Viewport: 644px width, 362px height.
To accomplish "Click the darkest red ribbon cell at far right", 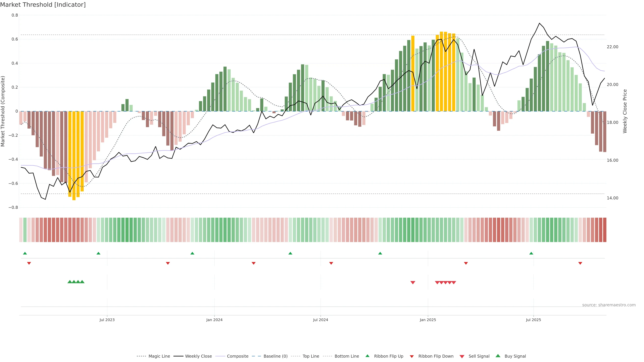I will pos(604,230).
